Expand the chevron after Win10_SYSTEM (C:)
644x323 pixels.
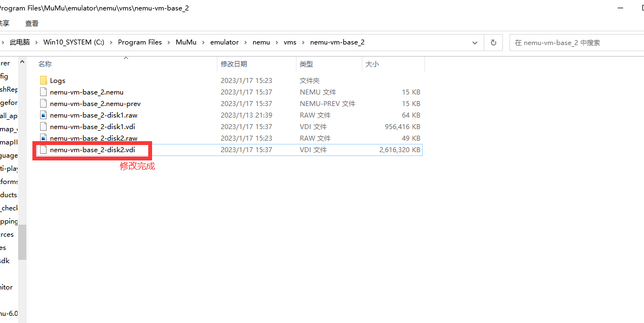pos(111,42)
